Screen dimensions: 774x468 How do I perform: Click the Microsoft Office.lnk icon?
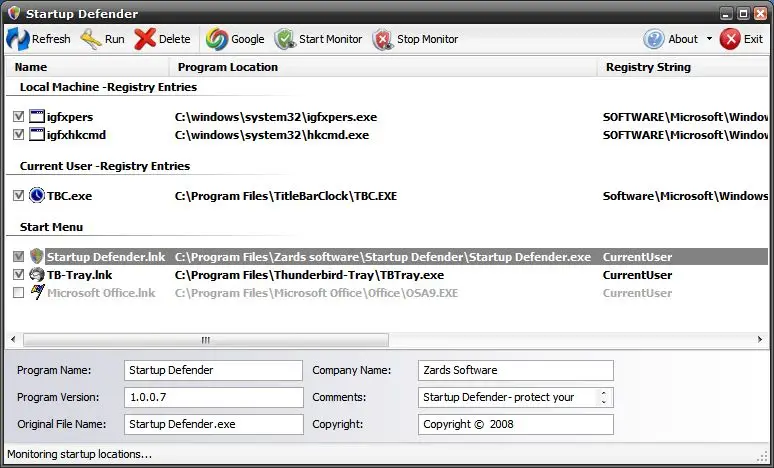(x=37, y=292)
